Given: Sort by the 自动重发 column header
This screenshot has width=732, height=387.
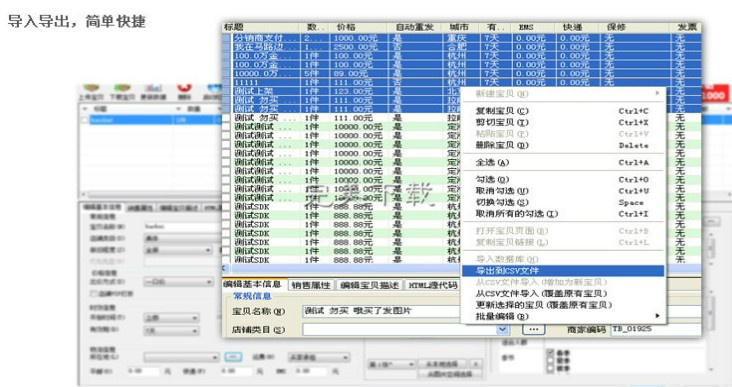Looking at the screenshot, I should [415, 27].
